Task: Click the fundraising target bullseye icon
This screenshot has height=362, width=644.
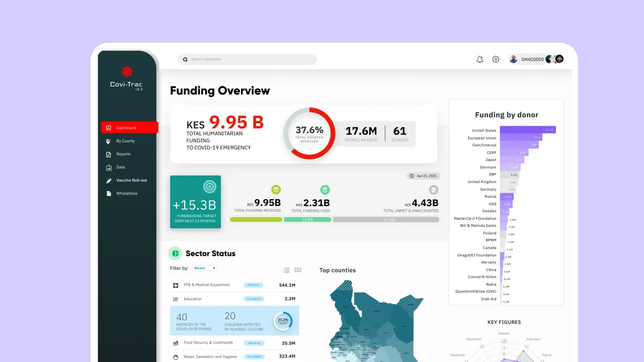Action: coord(209,187)
